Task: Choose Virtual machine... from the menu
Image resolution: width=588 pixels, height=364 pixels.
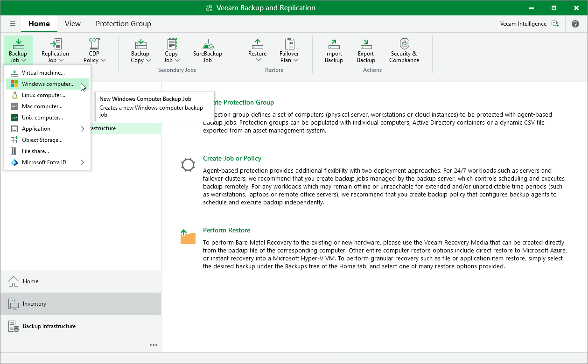Action: tap(47, 73)
